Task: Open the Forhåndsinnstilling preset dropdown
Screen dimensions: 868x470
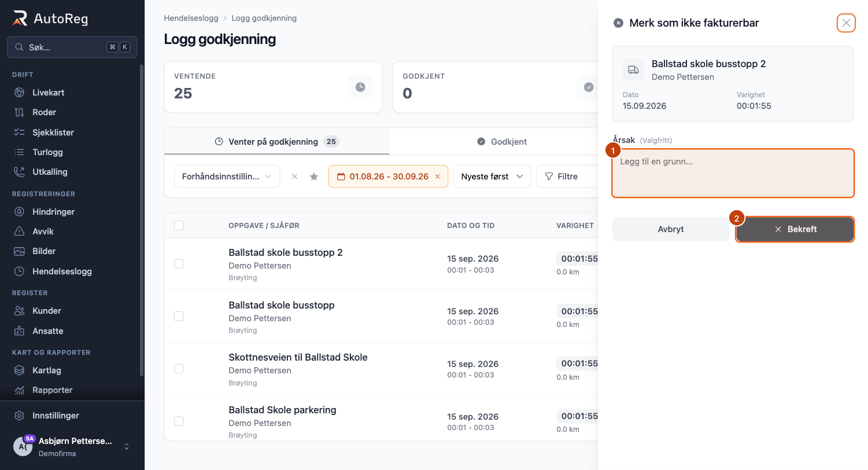Action: click(227, 177)
